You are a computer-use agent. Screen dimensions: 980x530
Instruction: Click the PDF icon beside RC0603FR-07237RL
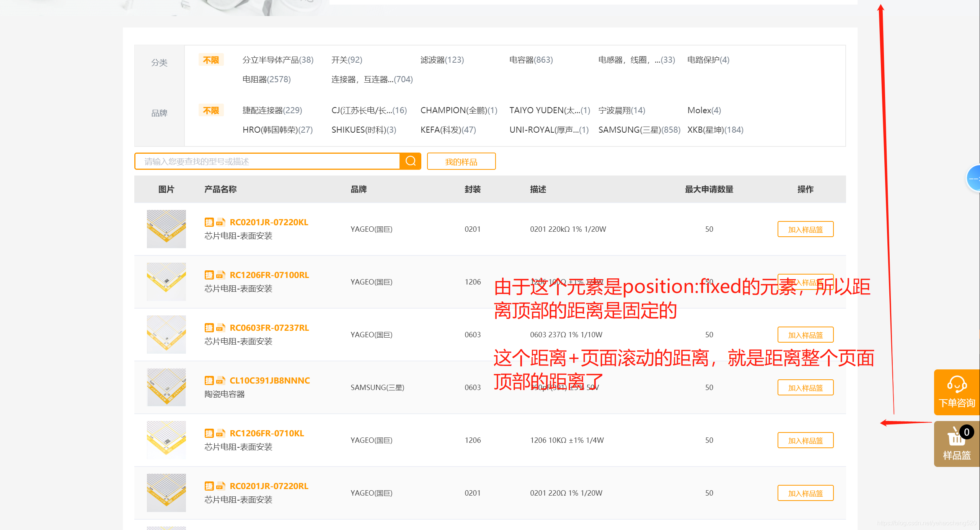[x=220, y=328]
